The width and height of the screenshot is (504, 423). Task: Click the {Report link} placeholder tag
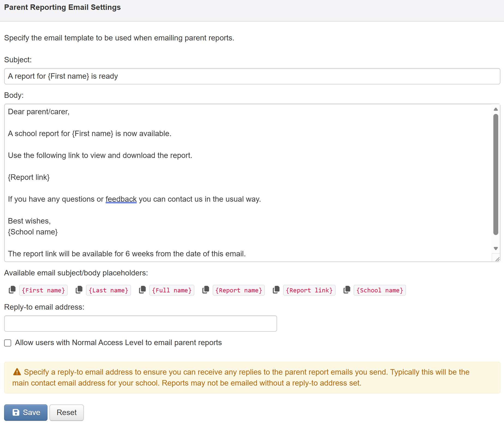tap(309, 290)
